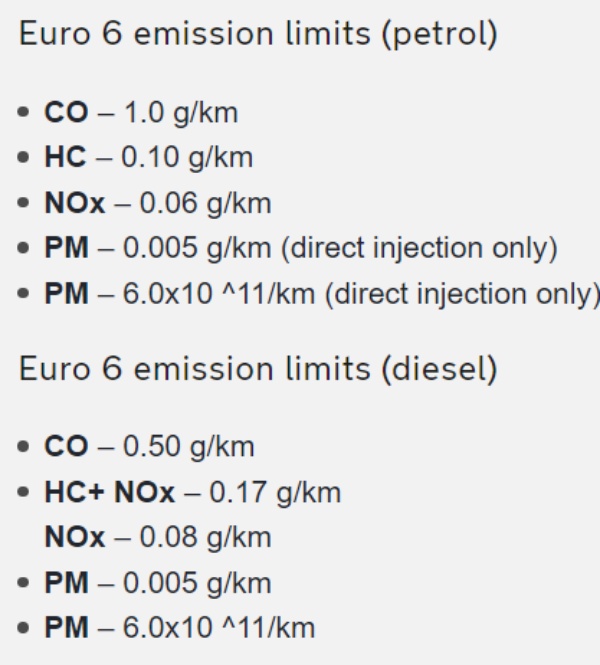Select the HC+ NOx 0.17 g/km line
The image size is (600, 665).
tap(193, 493)
